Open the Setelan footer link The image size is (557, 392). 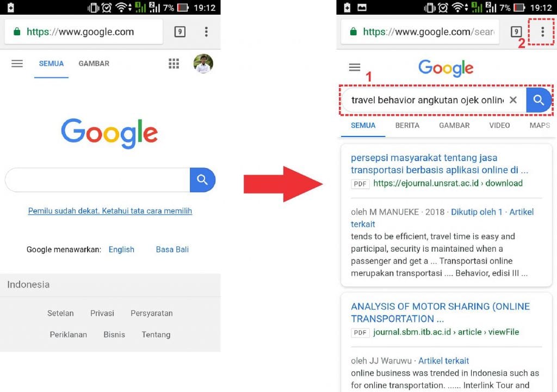60,313
